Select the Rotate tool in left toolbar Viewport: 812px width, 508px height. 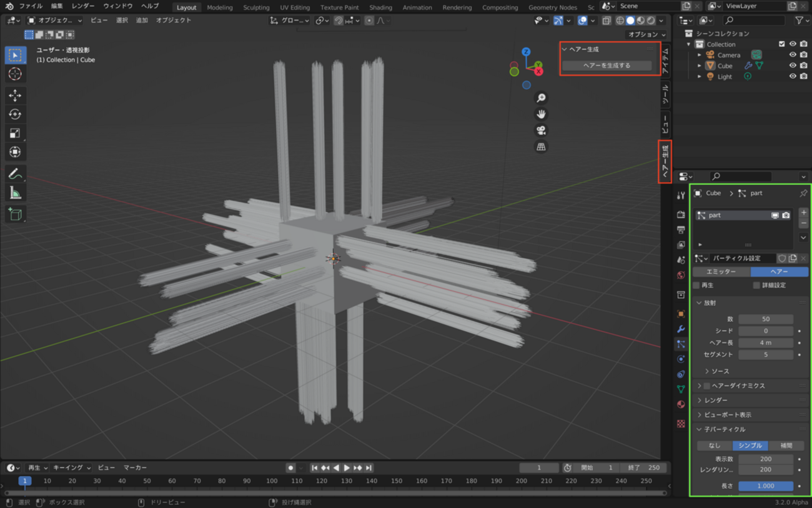click(15, 114)
